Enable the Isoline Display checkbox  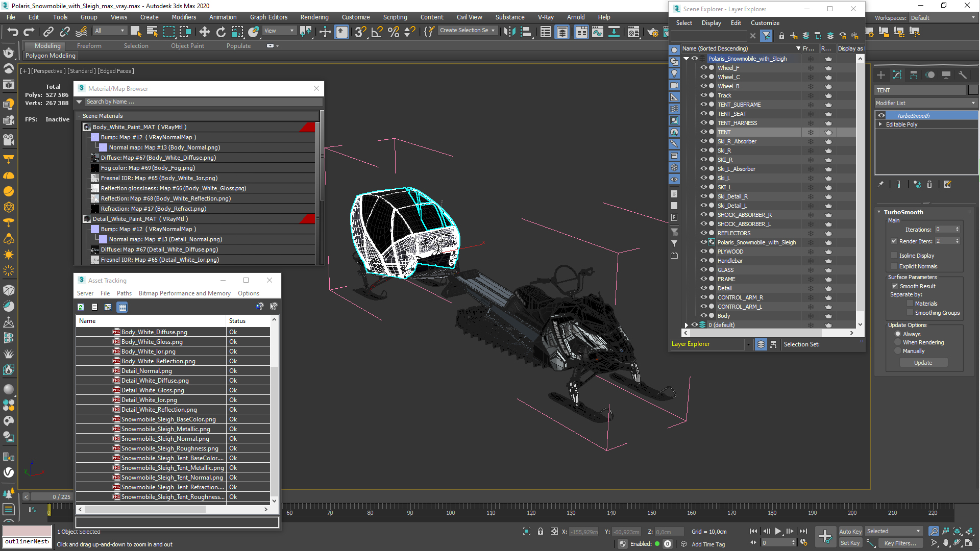[894, 256]
